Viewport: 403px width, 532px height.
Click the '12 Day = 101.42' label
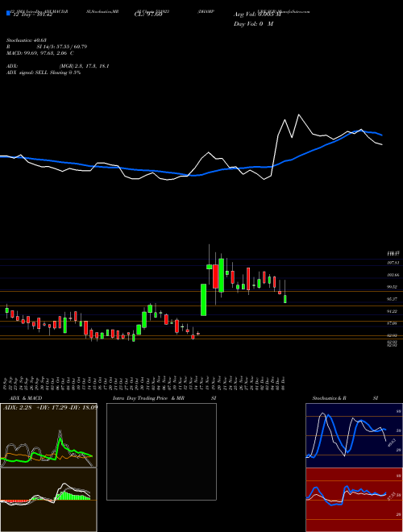[x=31, y=15]
